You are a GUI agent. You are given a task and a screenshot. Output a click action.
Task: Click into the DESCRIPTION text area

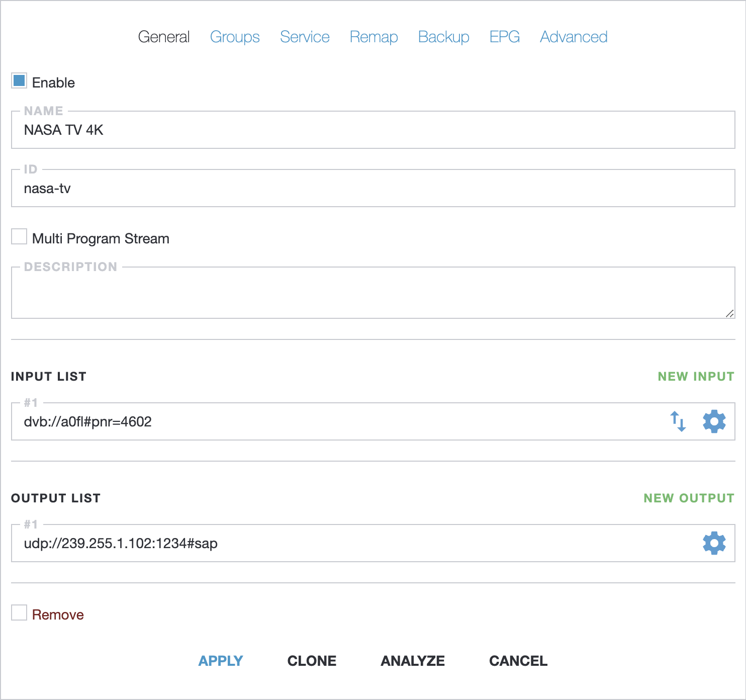pos(373,293)
